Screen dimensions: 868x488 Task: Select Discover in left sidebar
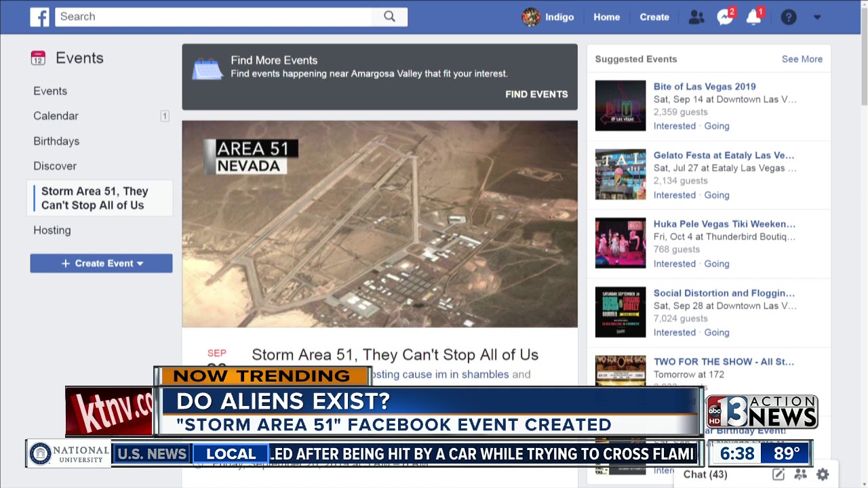click(55, 166)
